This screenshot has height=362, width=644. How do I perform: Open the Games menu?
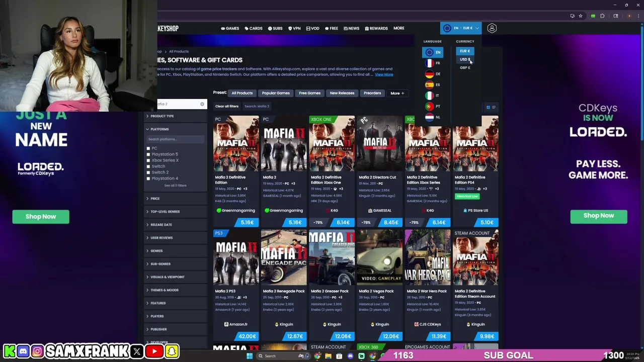coord(230,28)
